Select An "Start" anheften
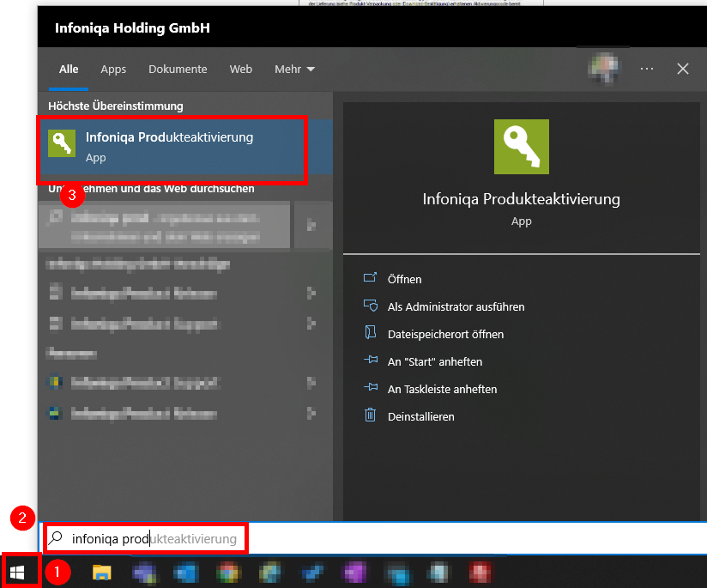Screen dimensions: 707x588 [x=435, y=362]
